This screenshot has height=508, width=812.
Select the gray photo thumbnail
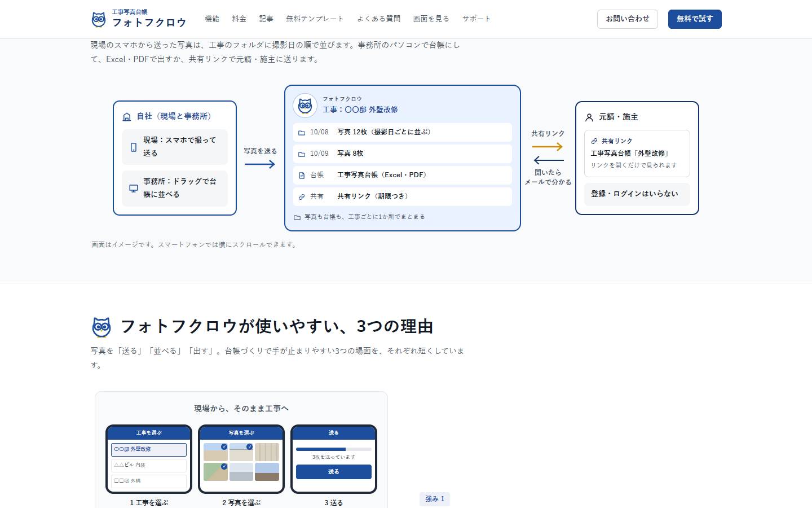pos(241,472)
